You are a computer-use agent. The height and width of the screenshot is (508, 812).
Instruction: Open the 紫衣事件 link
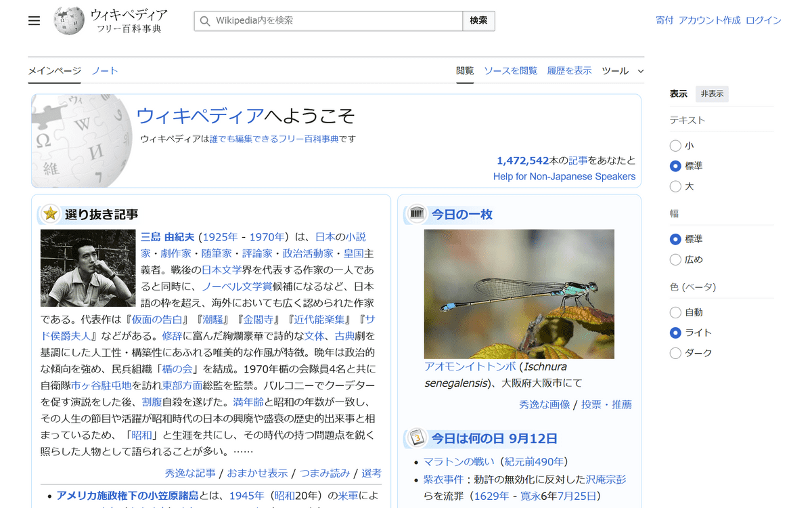(443, 480)
